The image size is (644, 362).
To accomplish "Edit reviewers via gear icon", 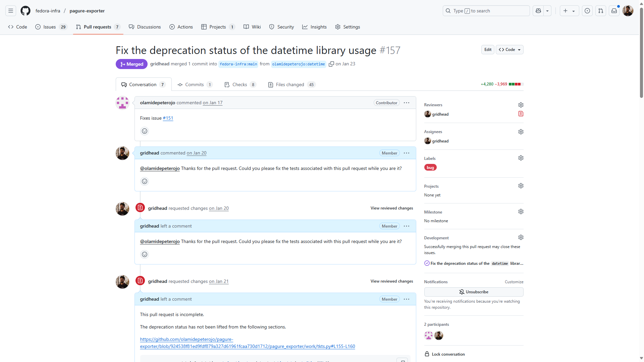I will click(521, 105).
